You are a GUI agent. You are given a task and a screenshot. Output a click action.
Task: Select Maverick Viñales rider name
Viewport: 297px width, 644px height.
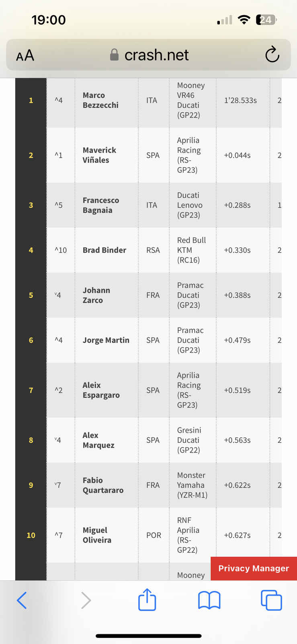point(99,155)
